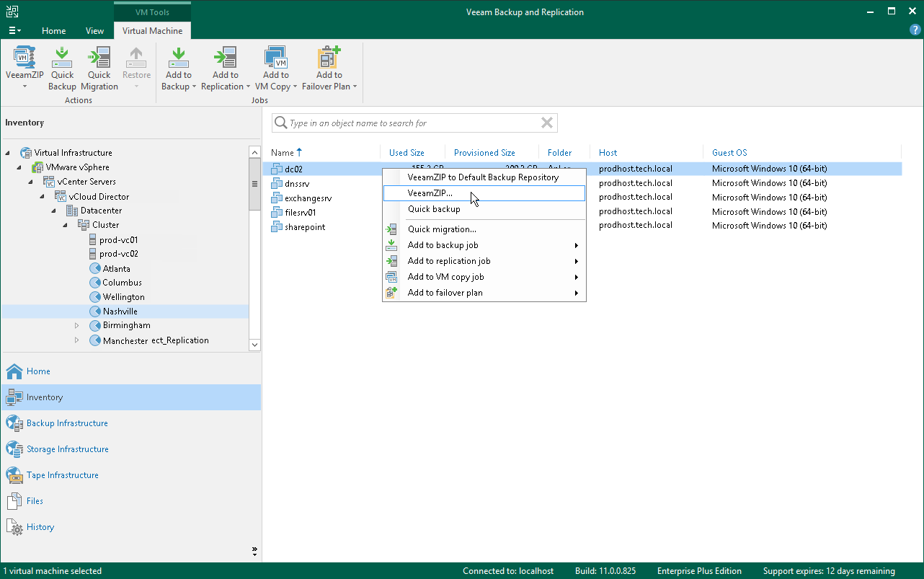Click the Quick Migration ribbon icon
924x579 pixels.
(x=99, y=58)
